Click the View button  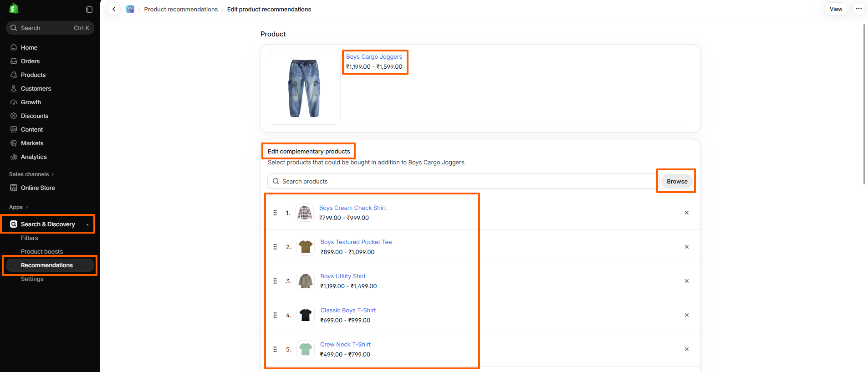point(836,9)
